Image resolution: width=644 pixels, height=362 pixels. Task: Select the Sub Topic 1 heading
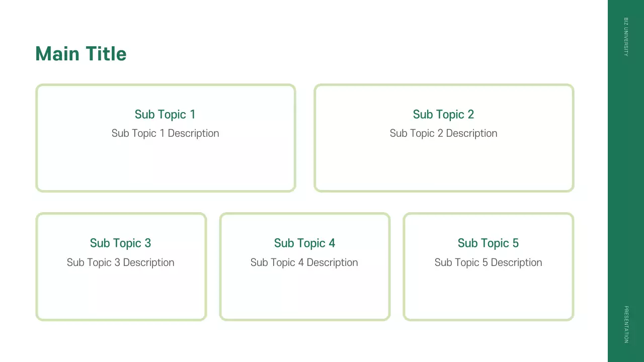(x=165, y=115)
